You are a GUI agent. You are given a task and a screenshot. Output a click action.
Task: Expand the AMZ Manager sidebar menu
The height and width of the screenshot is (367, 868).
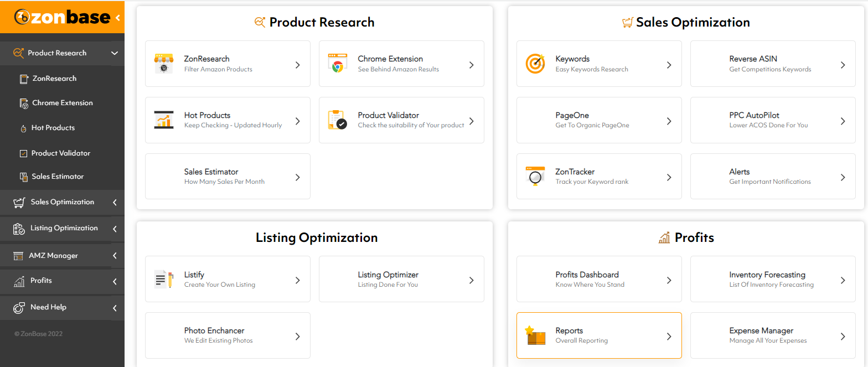pyautogui.click(x=62, y=256)
